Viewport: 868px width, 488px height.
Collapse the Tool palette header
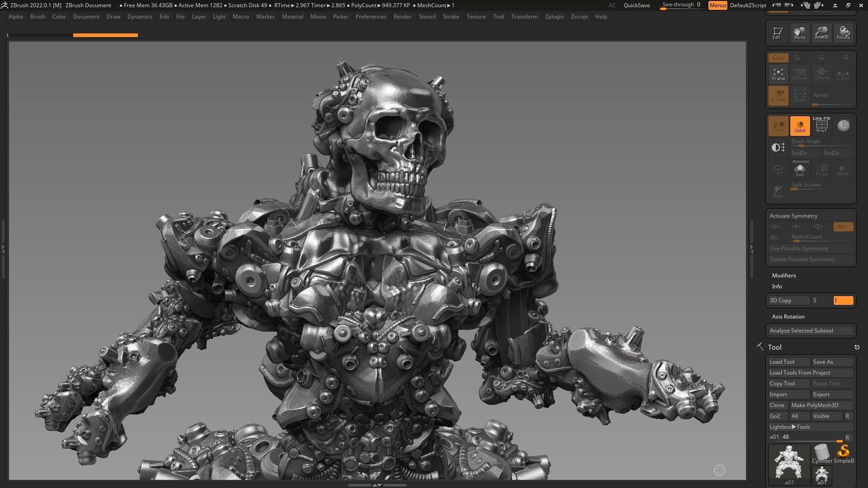pos(774,347)
